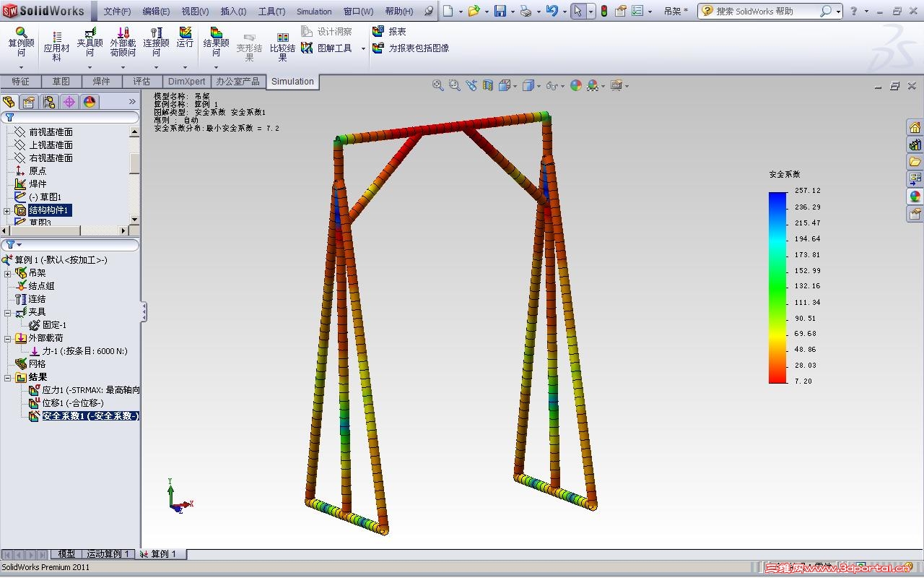Click the Section View icon
This screenshot has height=578, width=924.
click(x=488, y=85)
